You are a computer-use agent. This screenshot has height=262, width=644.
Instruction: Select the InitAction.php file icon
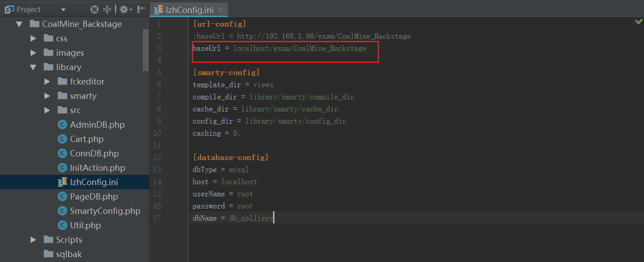pos(62,168)
